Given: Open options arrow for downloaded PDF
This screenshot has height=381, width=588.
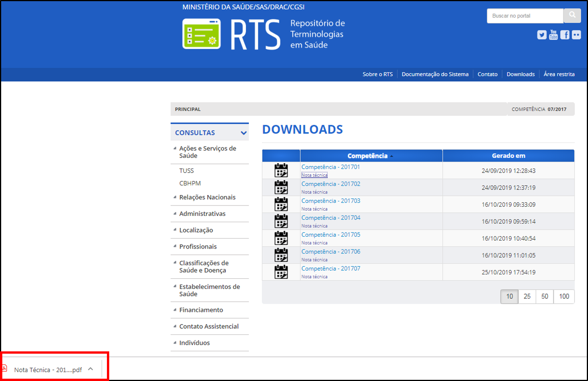Looking at the screenshot, I should click(x=90, y=369).
